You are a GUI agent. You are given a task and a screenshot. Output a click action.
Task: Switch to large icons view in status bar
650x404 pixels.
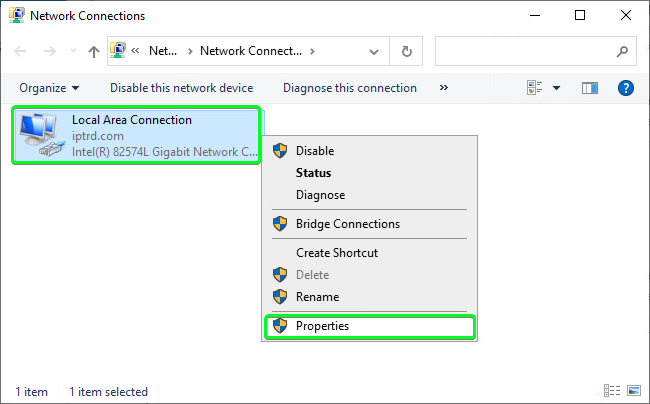pos(634,391)
